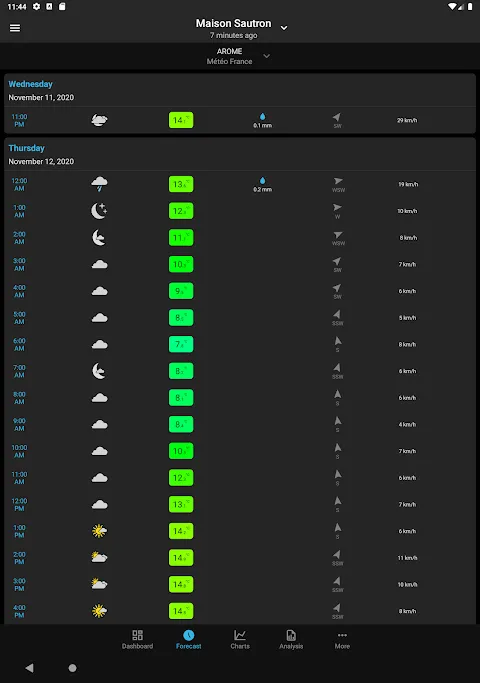Tap the partly cloudy icon at 2:00 PM
This screenshot has width=480, height=683.
click(x=99, y=558)
